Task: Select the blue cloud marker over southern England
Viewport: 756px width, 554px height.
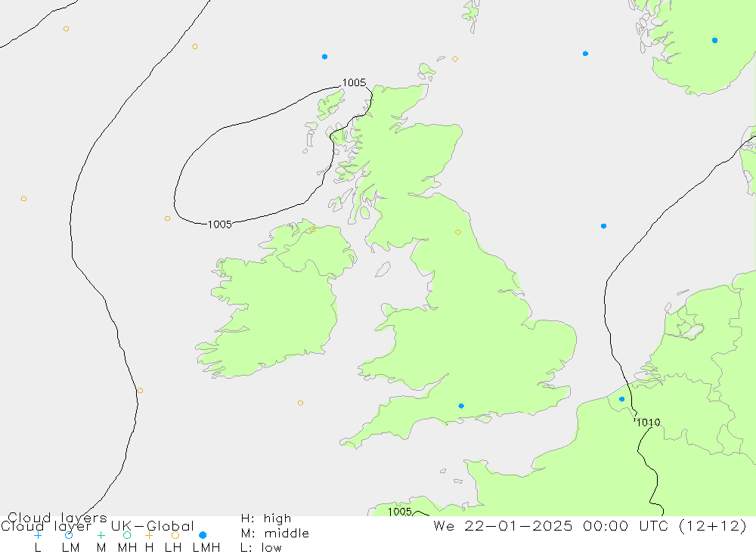Action: (461, 406)
